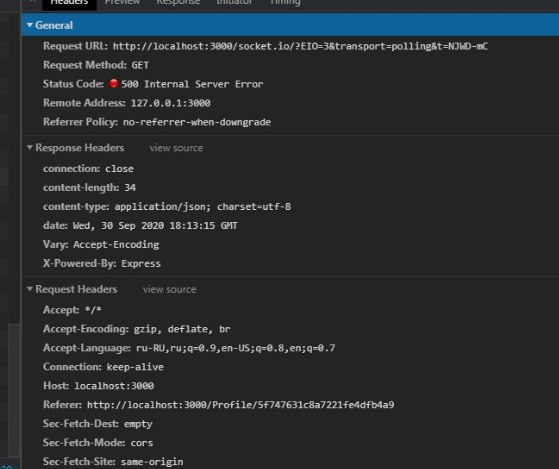Switch to the Preview tab
This screenshot has height=469, width=559.
point(122,3)
